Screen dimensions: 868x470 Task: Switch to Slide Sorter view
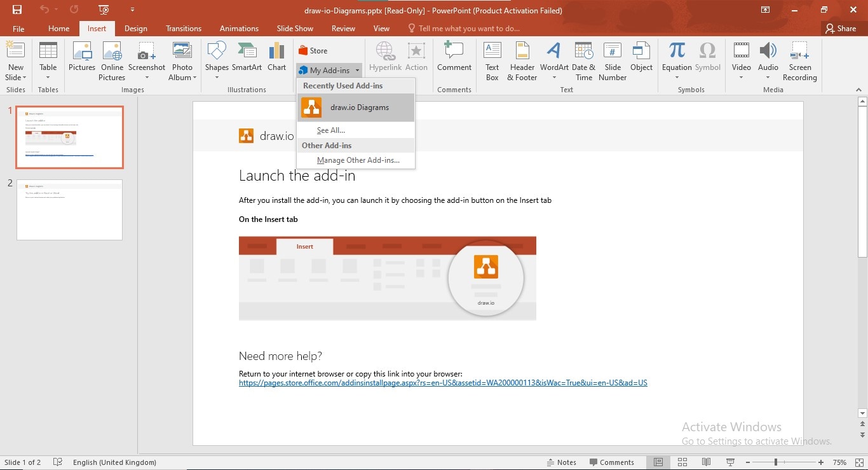(682, 462)
